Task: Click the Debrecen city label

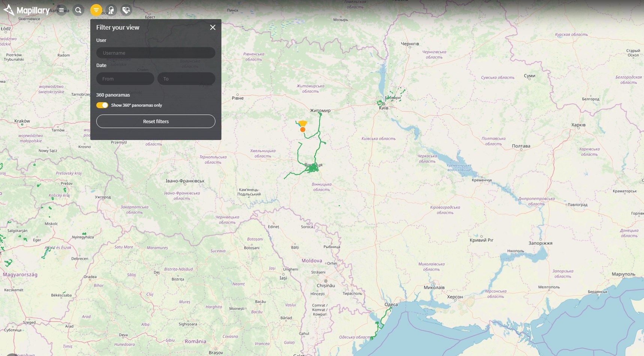Action: 80,259
